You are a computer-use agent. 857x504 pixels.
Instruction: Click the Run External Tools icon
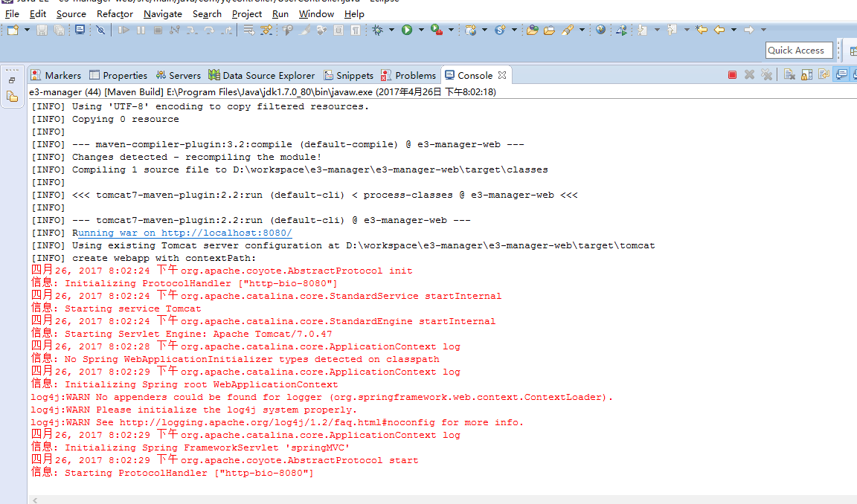click(x=436, y=30)
